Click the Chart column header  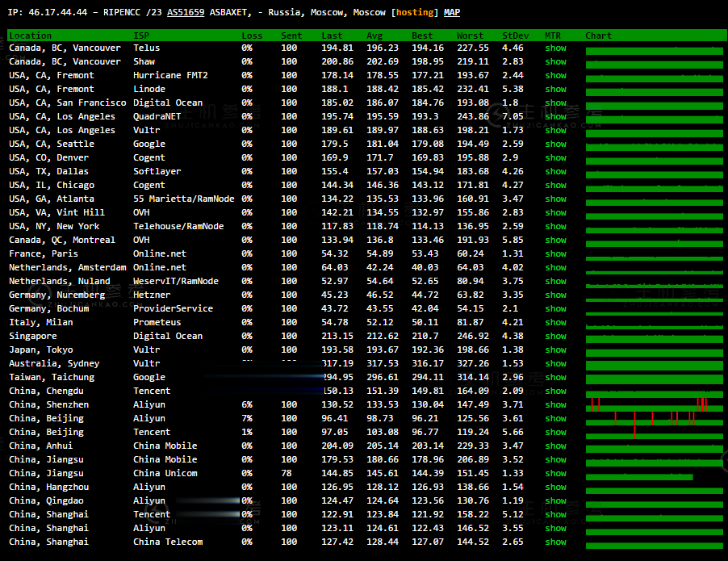pyautogui.click(x=599, y=36)
